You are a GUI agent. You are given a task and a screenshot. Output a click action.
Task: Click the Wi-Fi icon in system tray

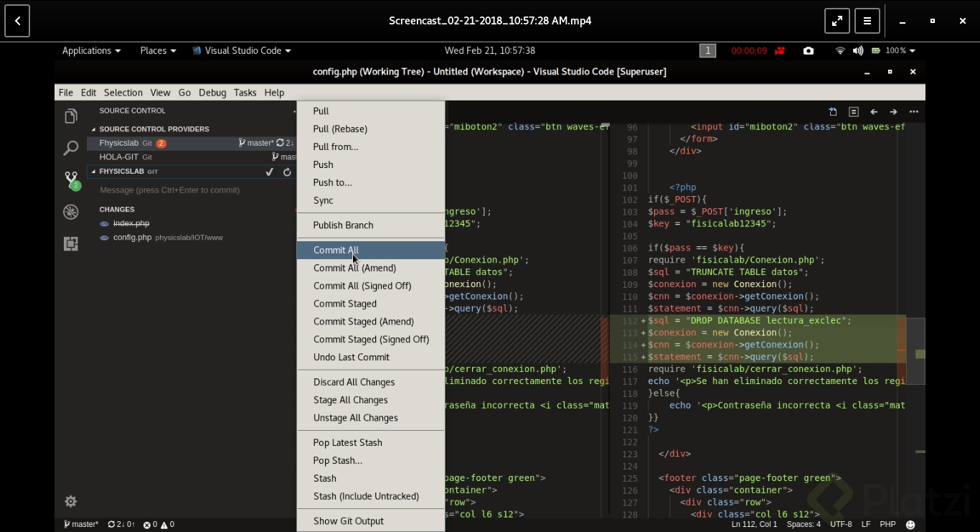click(840, 51)
